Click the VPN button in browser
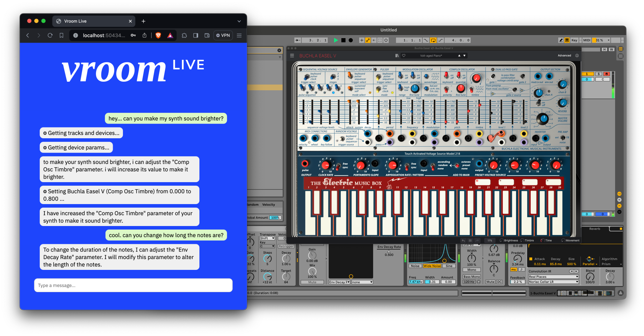The width and height of the screenshot is (644, 336). click(x=223, y=35)
